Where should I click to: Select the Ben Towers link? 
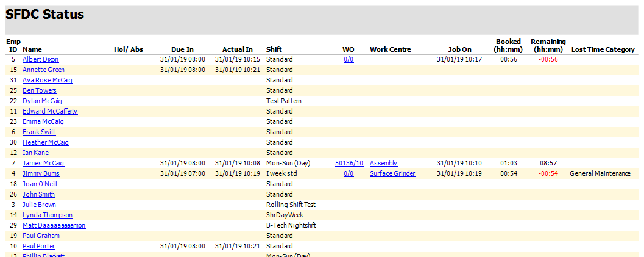(x=40, y=90)
